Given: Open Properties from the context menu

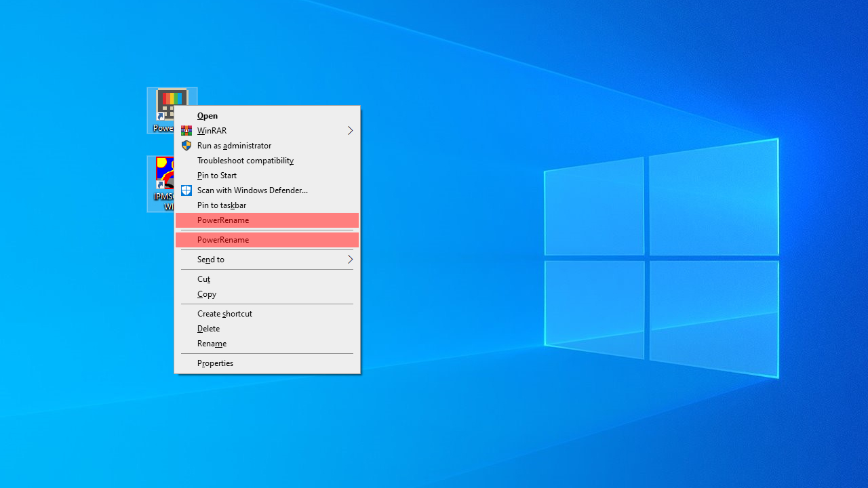Looking at the screenshot, I should pos(267,363).
